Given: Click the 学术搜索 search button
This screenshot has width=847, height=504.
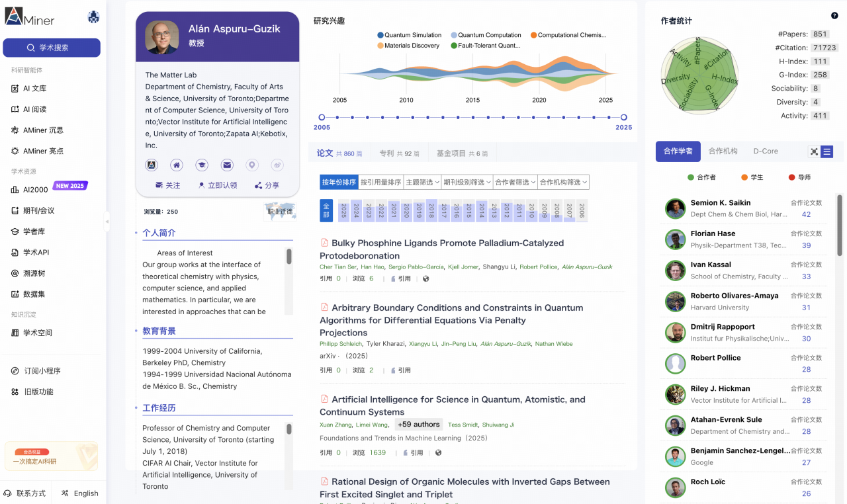Looking at the screenshot, I should coord(52,48).
